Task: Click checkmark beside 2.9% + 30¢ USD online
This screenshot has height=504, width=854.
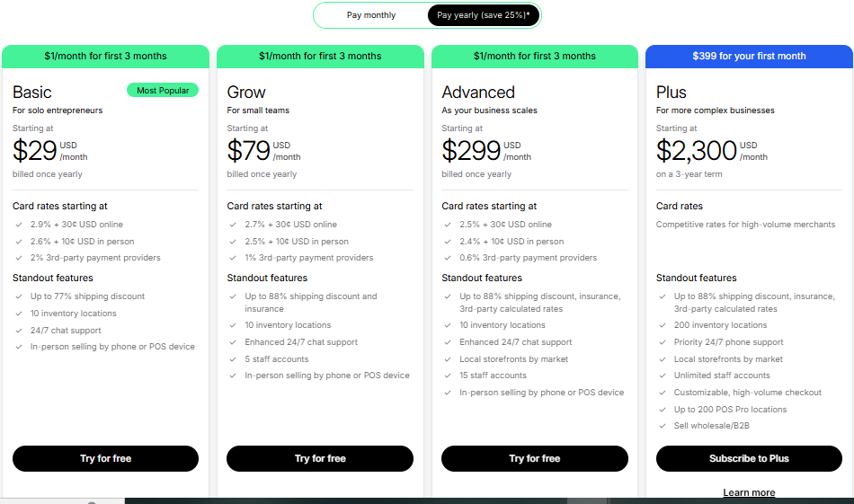Action: (19, 225)
